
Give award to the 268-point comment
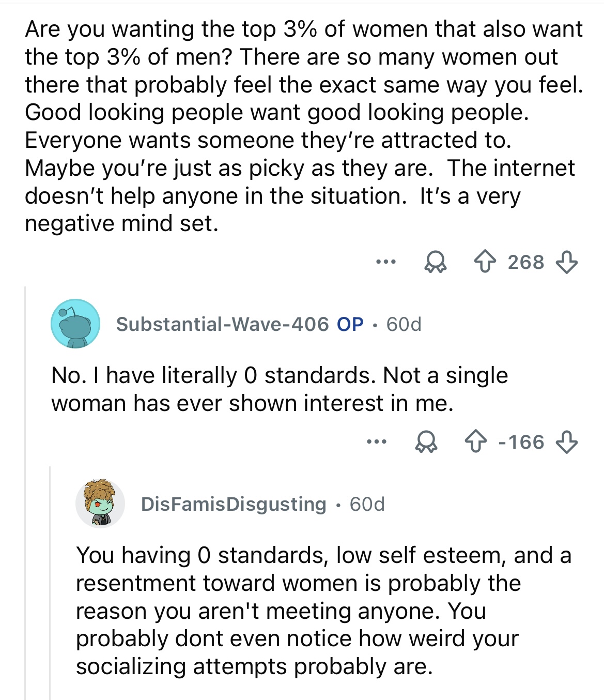pos(435,262)
